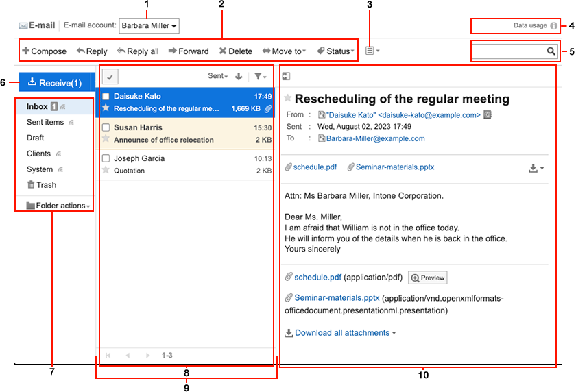The height and width of the screenshot is (392, 576).
Task: Open the Move to dropdown
Action: pos(284,51)
